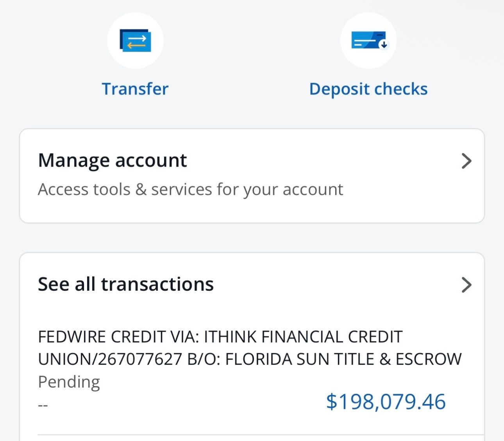Tap ITHINK FINANCIAL CREDIT in the transaction

[x=303, y=337]
